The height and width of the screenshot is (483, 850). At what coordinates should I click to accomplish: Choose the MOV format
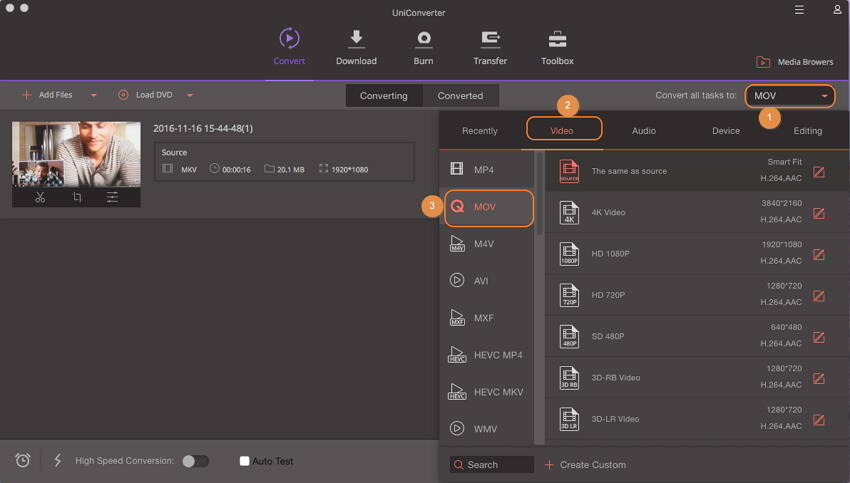click(x=488, y=207)
